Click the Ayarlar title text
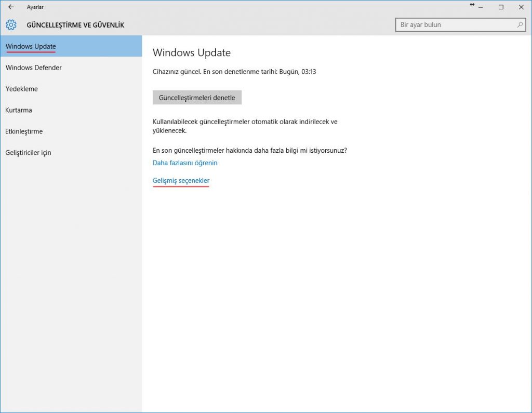The height and width of the screenshot is (413, 532). pyautogui.click(x=35, y=7)
